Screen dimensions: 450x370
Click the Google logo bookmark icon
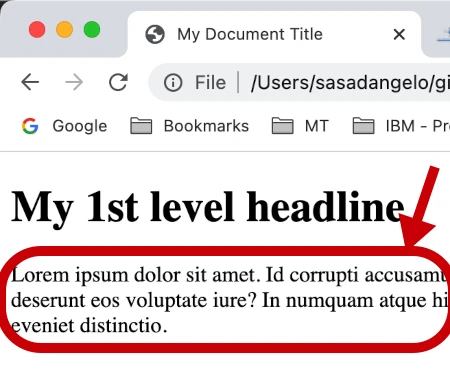point(30,126)
